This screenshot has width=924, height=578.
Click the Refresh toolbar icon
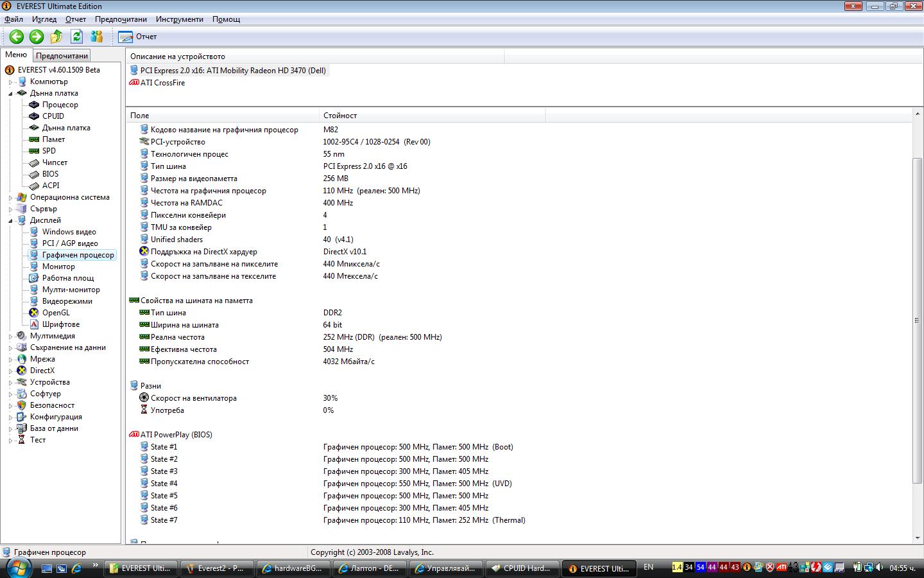[77, 37]
